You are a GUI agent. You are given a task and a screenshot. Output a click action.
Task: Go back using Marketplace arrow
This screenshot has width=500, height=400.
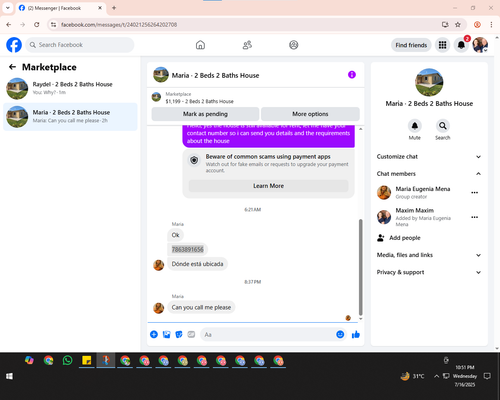tap(12, 67)
